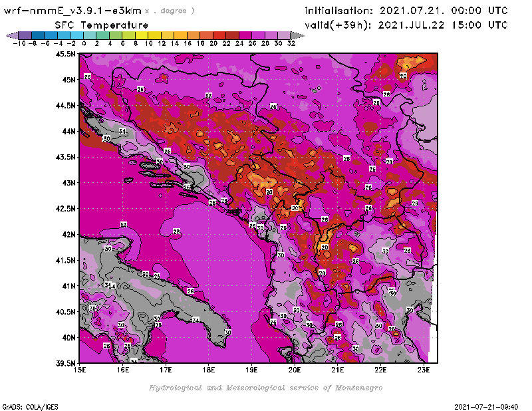Click the 41.5N latitude axis label
Image resolution: width=532 pixels, height=411 pixels.
pos(65,260)
